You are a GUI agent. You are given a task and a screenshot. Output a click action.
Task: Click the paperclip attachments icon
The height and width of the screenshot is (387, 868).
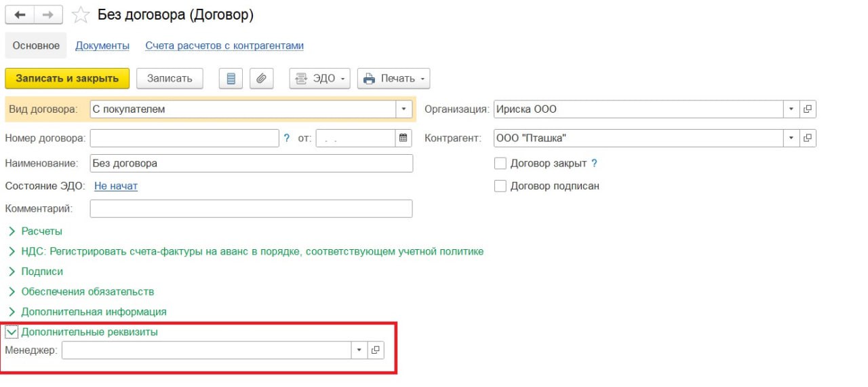point(261,79)
